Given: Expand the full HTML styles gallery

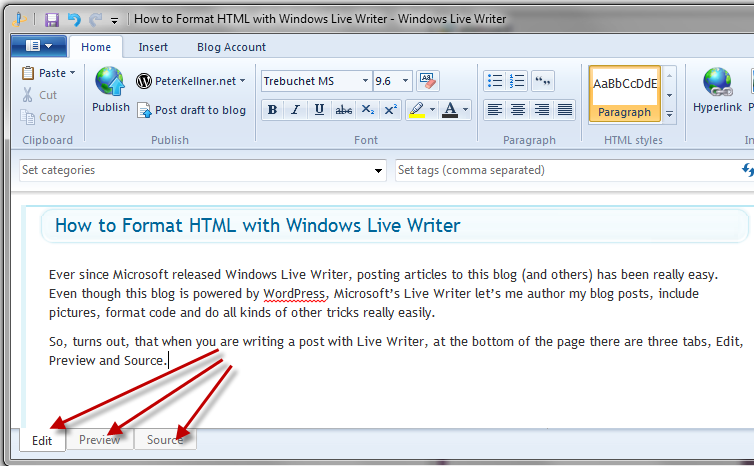Looking at the screenshot, I should tap(669, 114).
